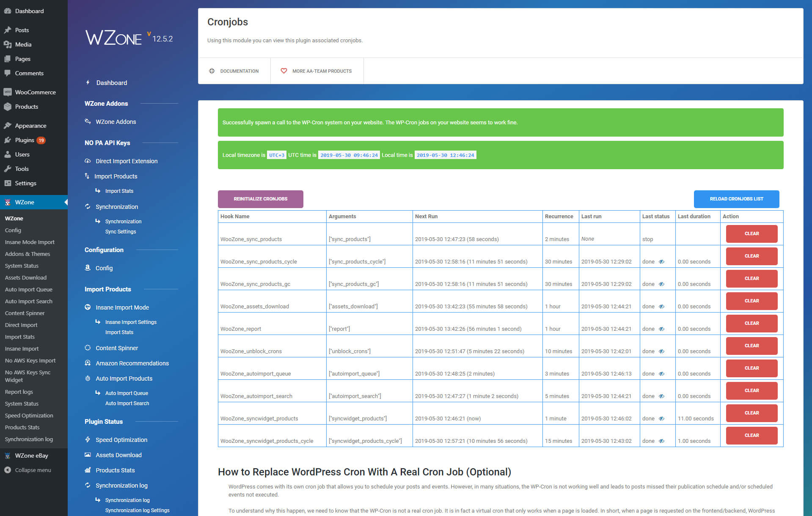The height and width of the screenshot is (516, 812).
Task: Open Auto Import Queue in WZone submenu
Action: (29, 289)
